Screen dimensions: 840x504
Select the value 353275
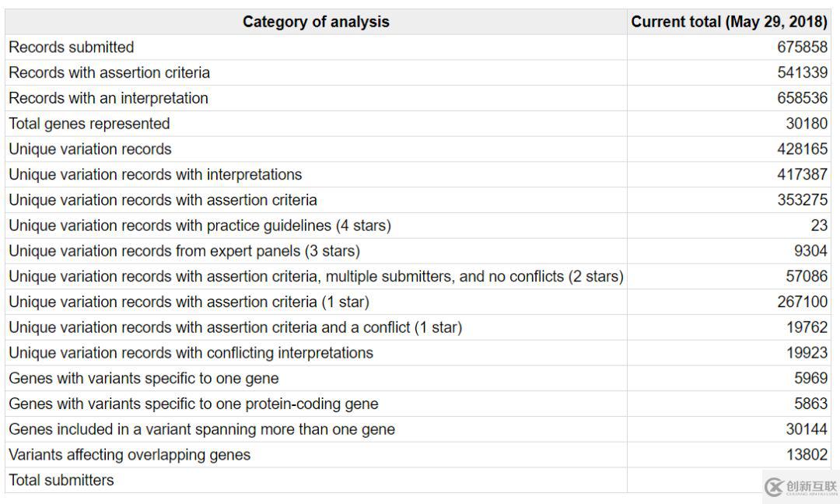(802, 200)
